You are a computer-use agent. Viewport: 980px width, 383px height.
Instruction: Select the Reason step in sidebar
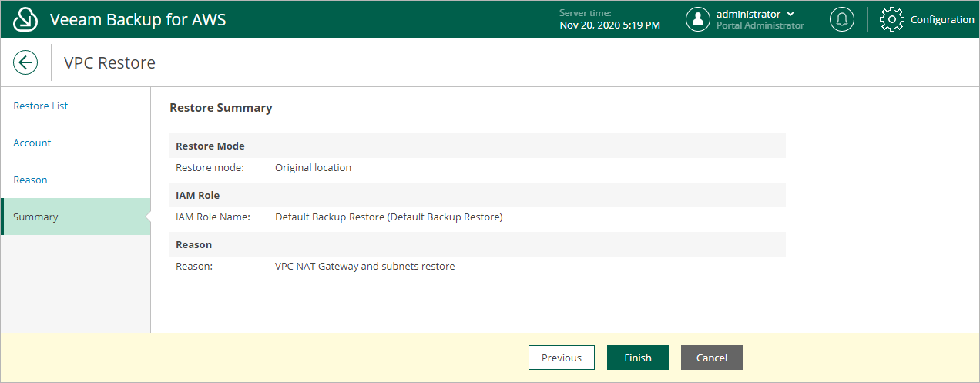tap(30, 180)
